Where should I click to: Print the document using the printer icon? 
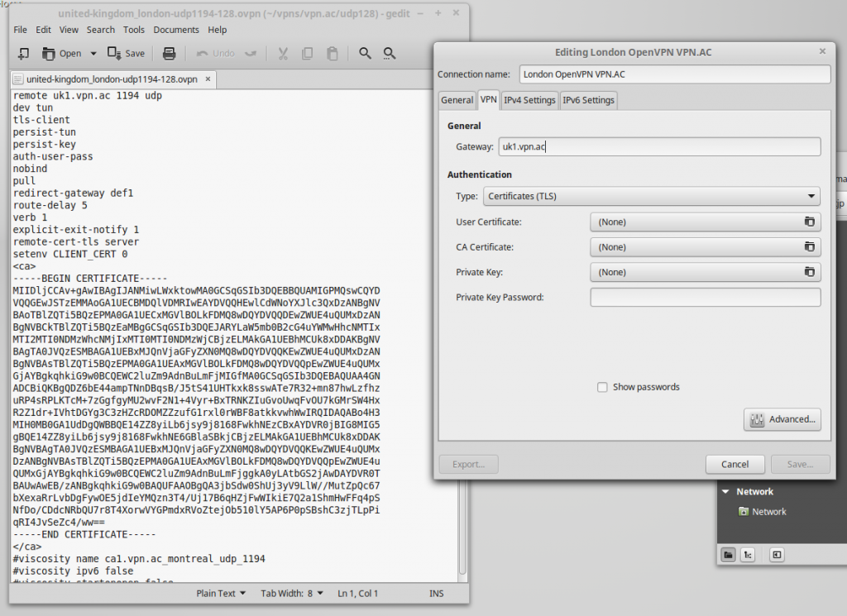click(169, 54)
